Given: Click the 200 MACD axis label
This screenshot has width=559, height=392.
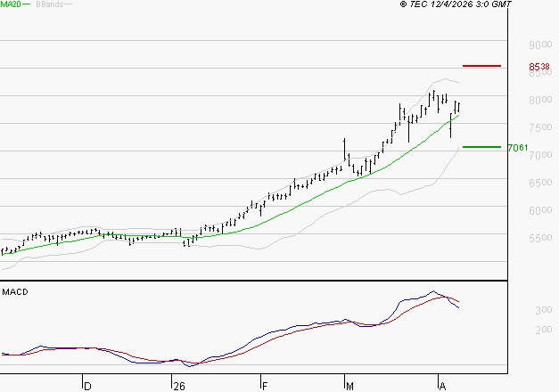Looking at the screenshot, I should point(544,330).
